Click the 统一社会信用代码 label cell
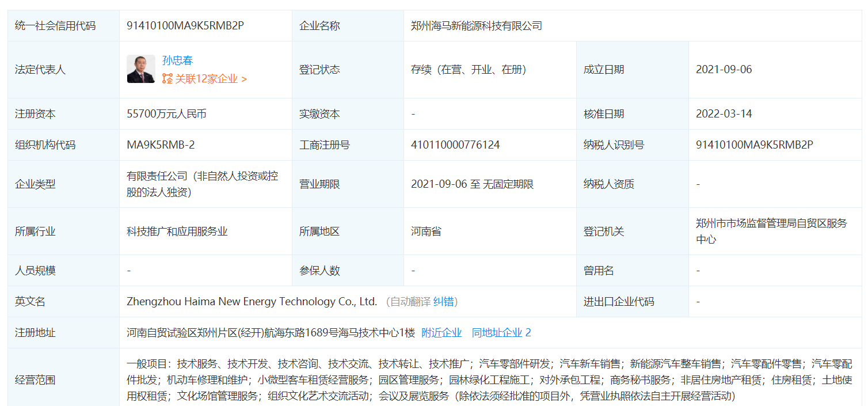Image resolution: width=868 pixels, height=406 pixels. (x=63, y=26)
